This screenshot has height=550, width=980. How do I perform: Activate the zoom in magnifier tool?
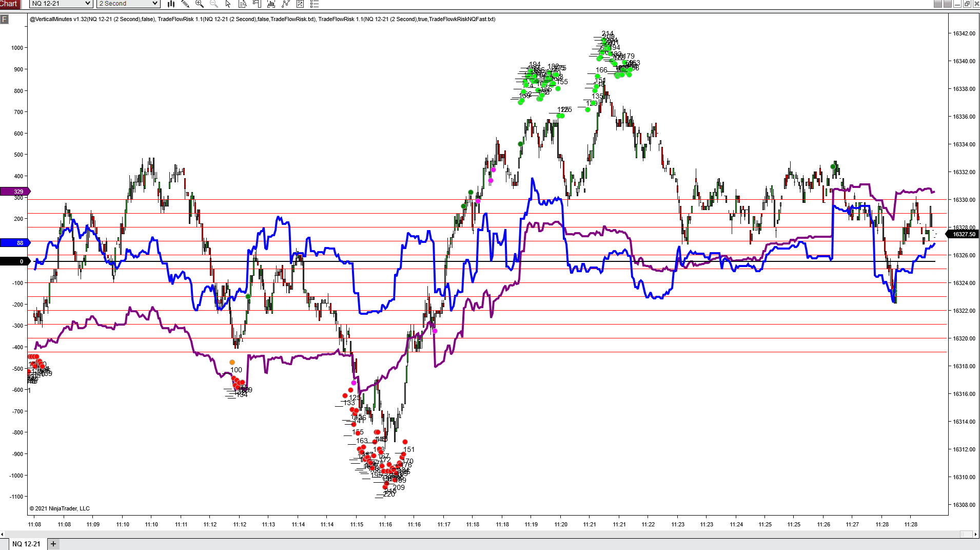(200, 4)
